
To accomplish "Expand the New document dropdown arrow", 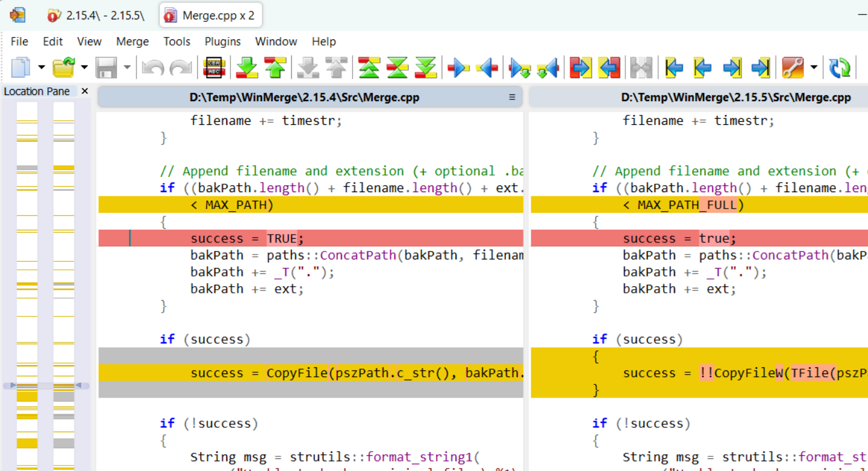I will click(41, 67).
